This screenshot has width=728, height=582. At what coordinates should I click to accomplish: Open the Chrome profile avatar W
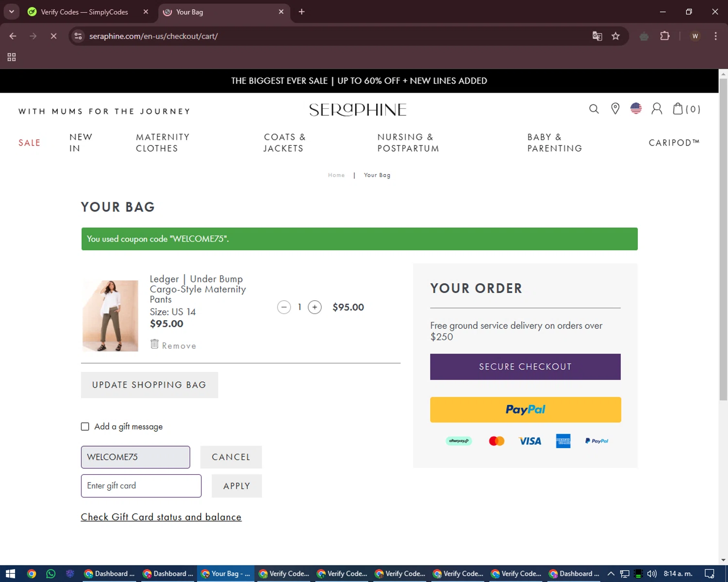click(x=695, y=36)
